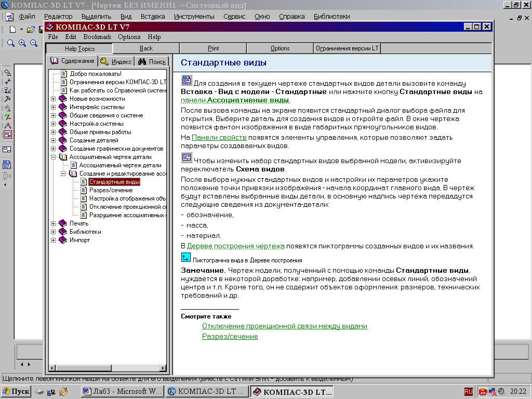Click the New document icon
The image size is (532, 399).
[12, 30]
